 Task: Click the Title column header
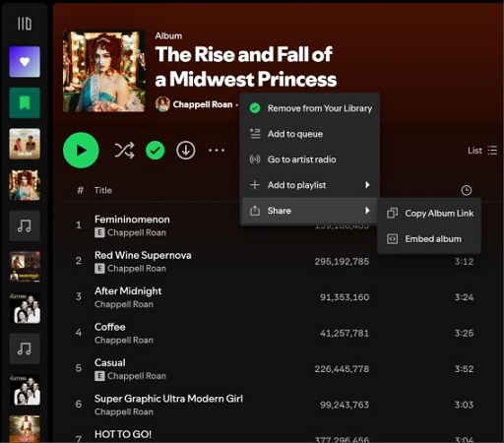(x=103, y=190)
